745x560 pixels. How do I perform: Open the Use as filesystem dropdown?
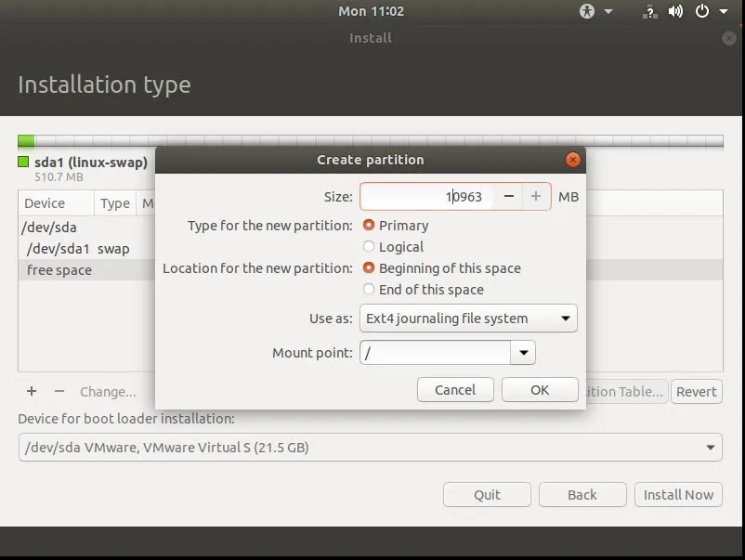click(468, 318)
